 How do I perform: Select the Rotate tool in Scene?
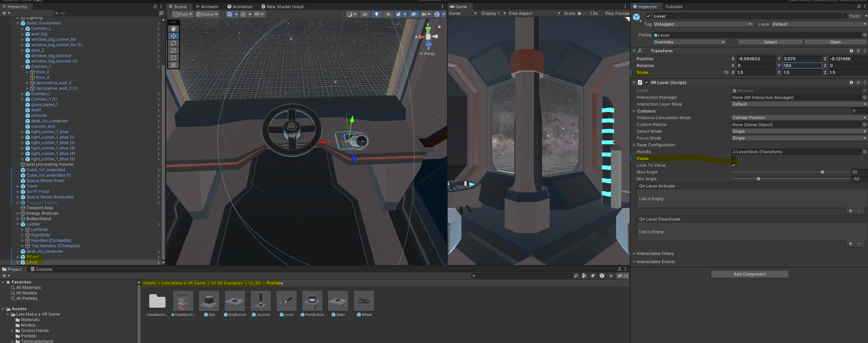pyautogui.click(x=173, y=43)
